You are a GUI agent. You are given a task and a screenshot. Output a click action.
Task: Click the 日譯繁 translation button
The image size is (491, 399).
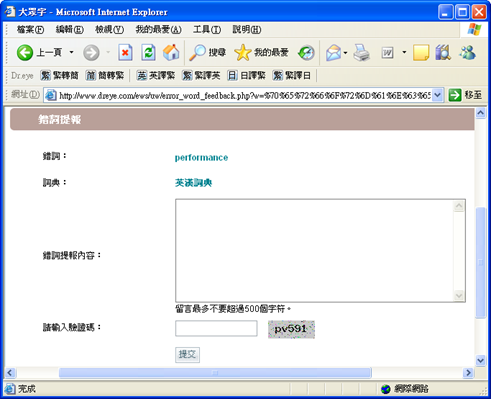tap(246, 76)
